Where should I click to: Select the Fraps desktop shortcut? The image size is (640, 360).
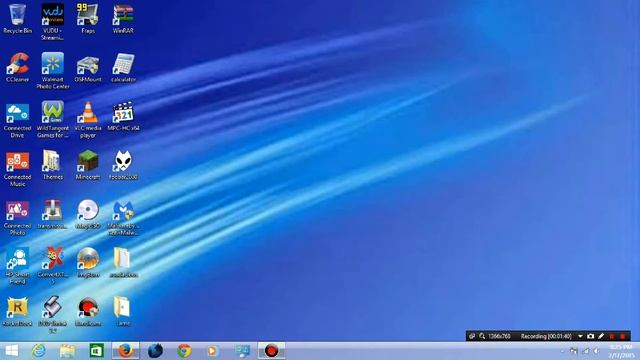coord(88,19)
